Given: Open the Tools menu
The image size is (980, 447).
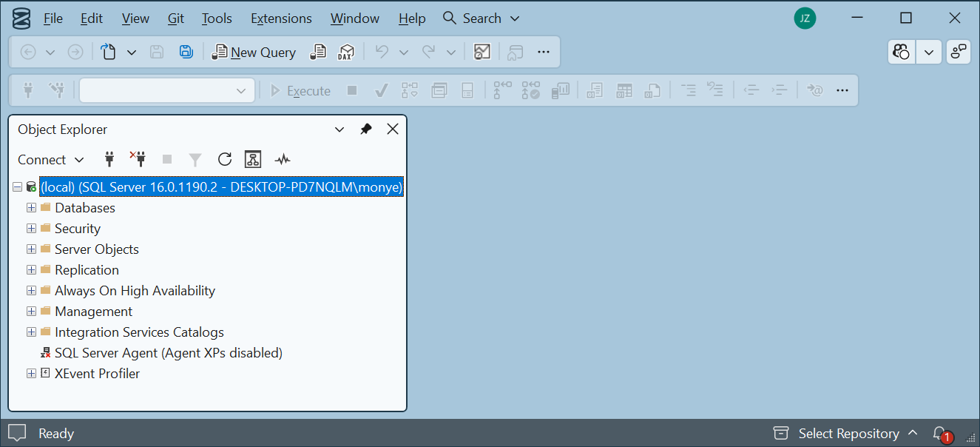Looking at the screenshot, I should [x=217, y=19].
